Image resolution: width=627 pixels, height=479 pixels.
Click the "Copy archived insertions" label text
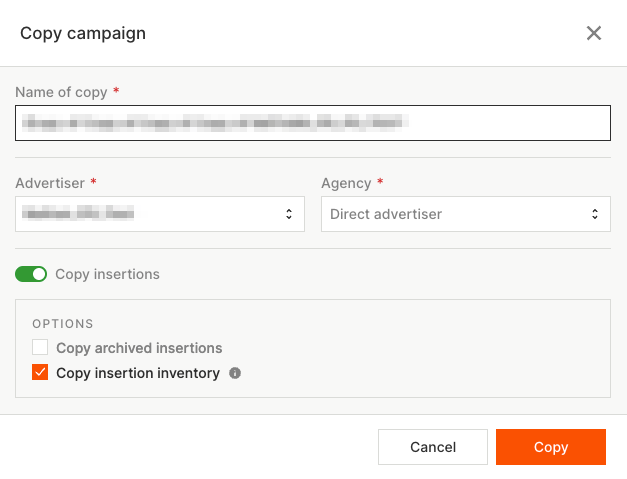[x=139, y=348]
